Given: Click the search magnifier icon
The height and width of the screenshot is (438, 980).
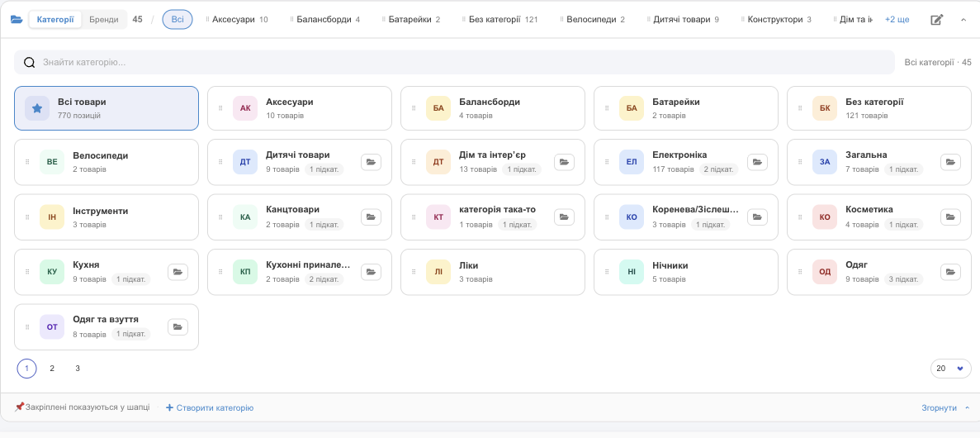Looking at the screenshot, I should [30, 63].
